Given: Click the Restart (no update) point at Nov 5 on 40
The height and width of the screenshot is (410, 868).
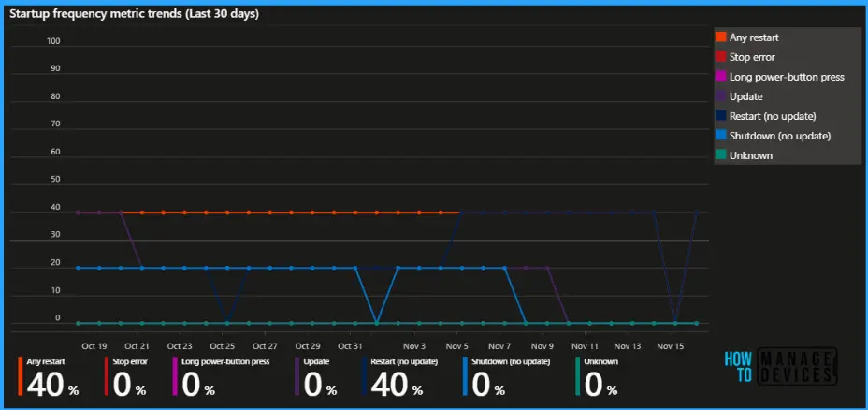Looking at the screenshot, I should pyautogui.click(x=462, y=212).
